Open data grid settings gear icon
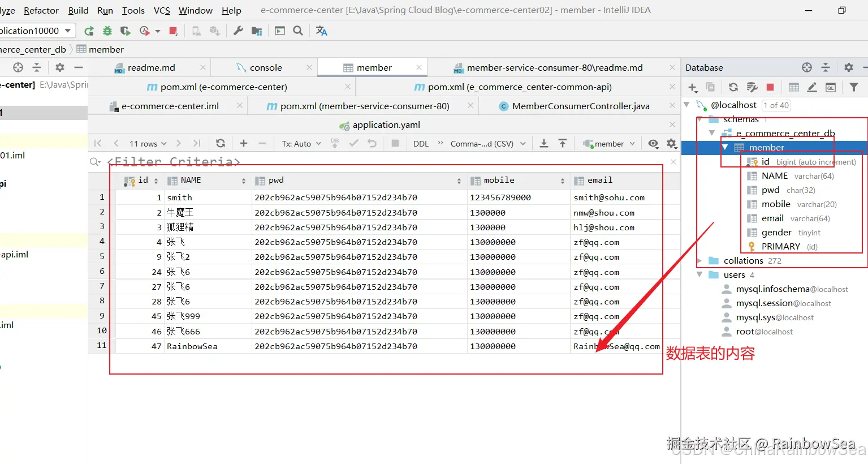Image resolution: width=868 pixels, height=464 pixels. tap(672, 143)
